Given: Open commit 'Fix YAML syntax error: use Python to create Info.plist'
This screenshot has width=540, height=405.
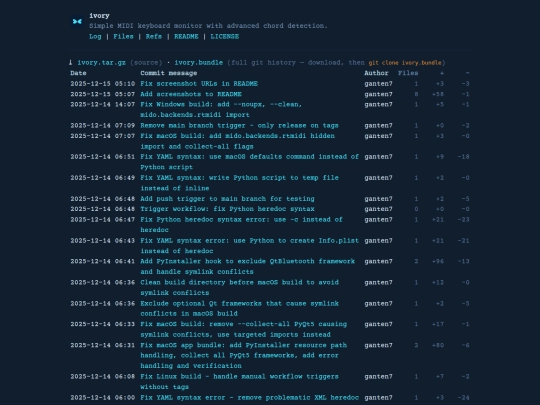Looking at the screenshot, I should (x=249, y=246).
